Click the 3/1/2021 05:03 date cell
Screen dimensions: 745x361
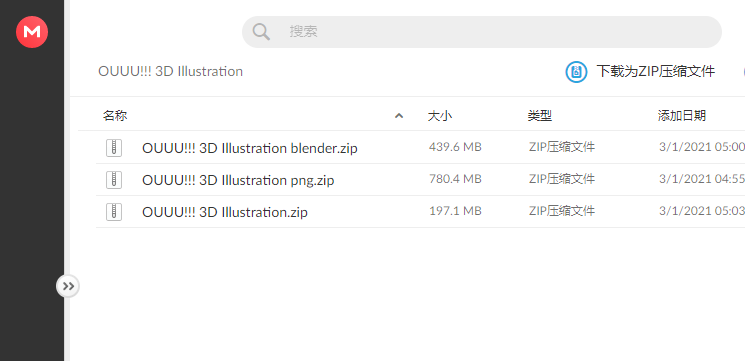tap(702, 211)
